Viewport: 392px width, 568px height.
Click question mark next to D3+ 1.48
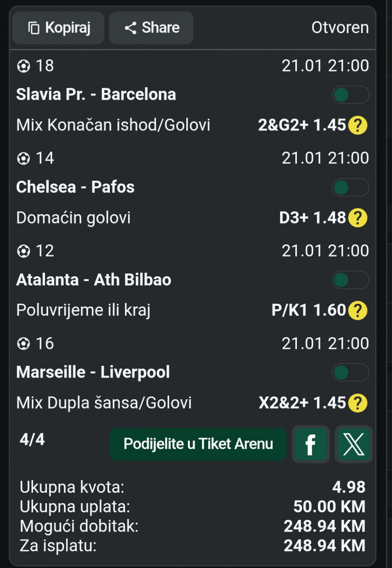tap(358, 218)
